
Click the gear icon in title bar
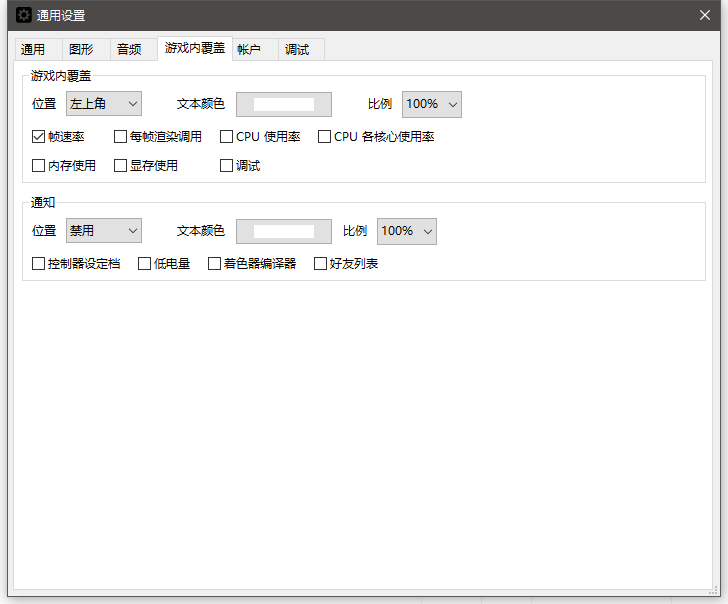point(24,15)
